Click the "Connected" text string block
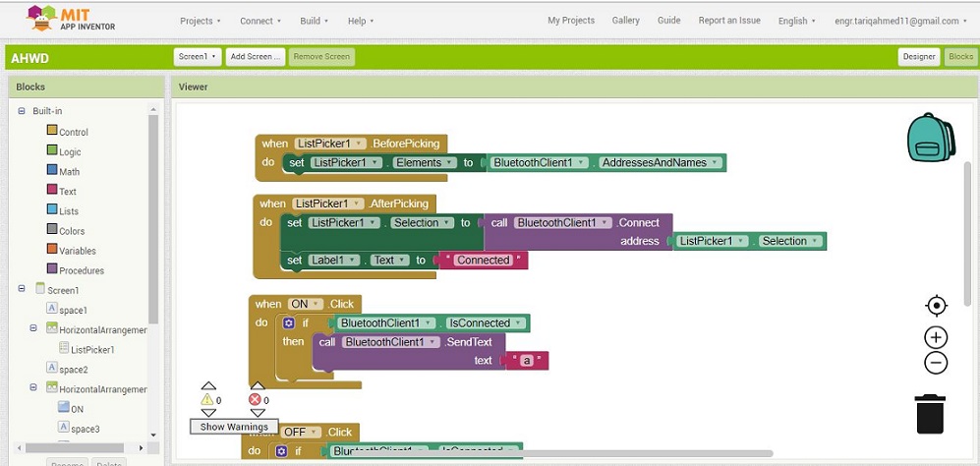Image resolution: width=980 pixels, height=466 pixels. coord(484,261)
